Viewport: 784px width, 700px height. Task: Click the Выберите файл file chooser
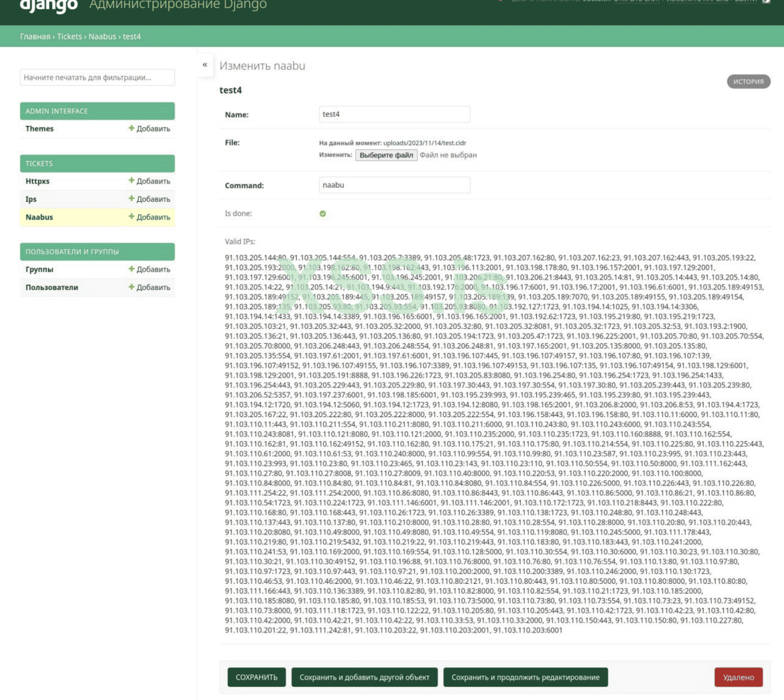click(386, 155)
